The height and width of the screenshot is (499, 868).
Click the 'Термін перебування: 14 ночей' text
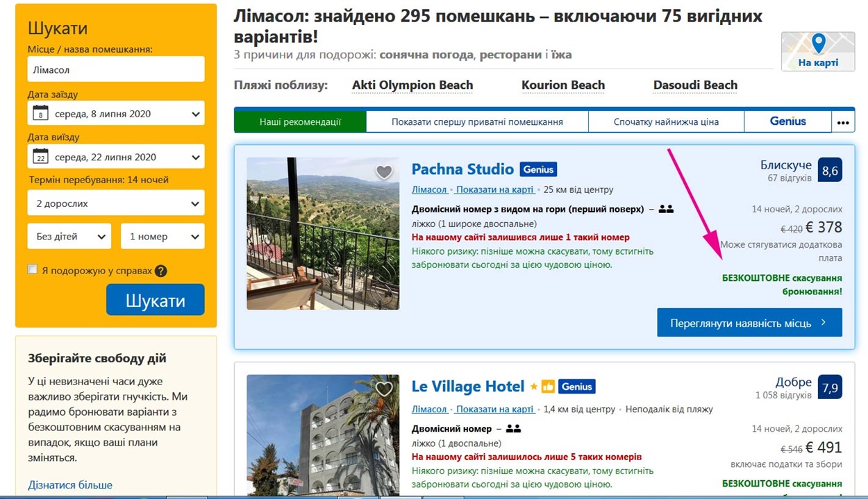click(99, 180)
